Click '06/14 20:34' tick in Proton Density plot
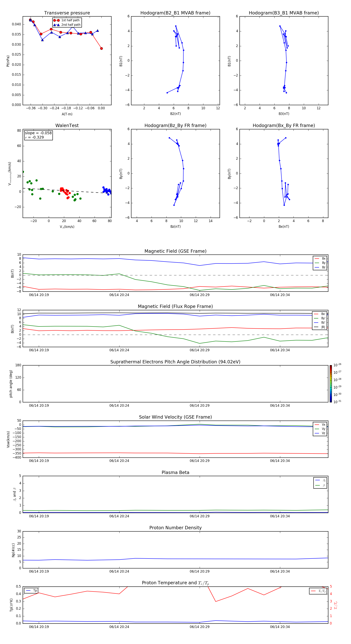Image resolution: width=351 pixels, height=644 pixels. [280, 571]
